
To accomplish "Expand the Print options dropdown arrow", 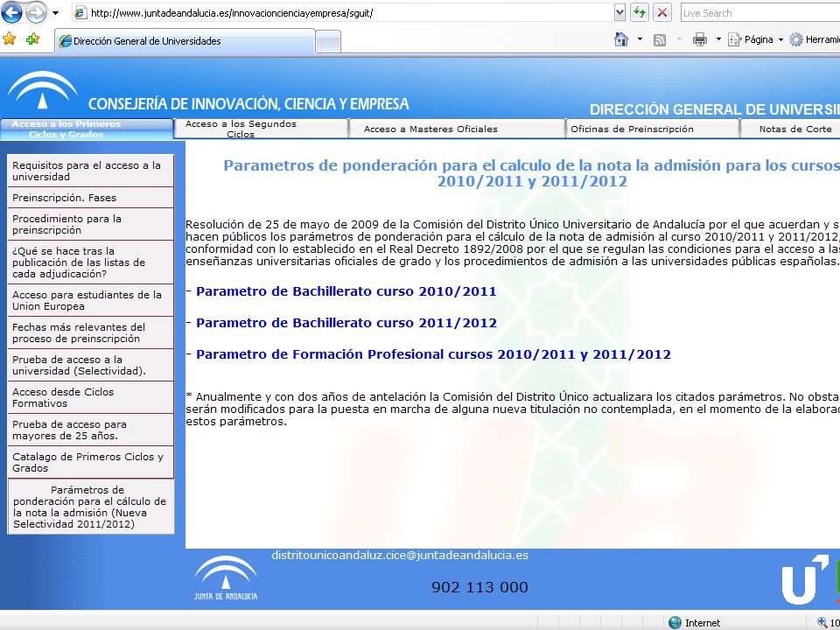I will (x=717, y=39).
